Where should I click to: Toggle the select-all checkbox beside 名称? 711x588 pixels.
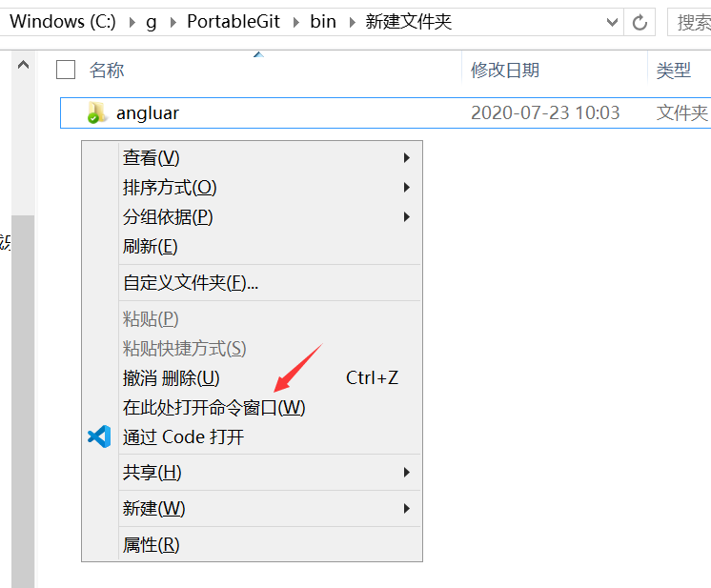coord(66,70)
